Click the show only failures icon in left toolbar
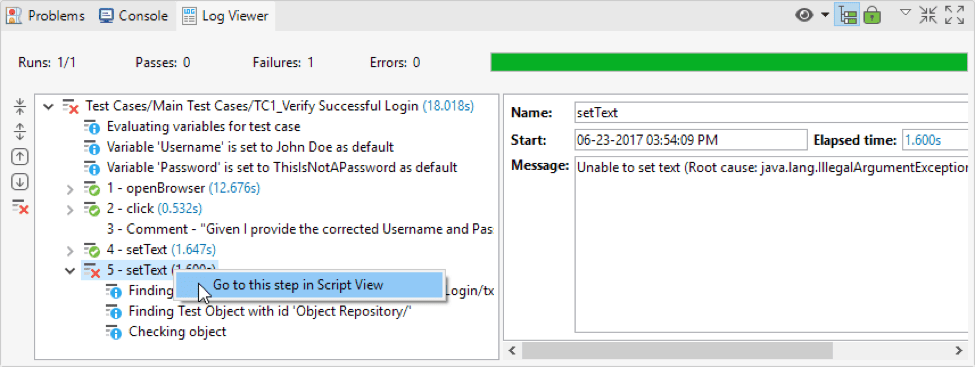Image resolution: width=975 pixels, height=367 pixels. (21, 207)
